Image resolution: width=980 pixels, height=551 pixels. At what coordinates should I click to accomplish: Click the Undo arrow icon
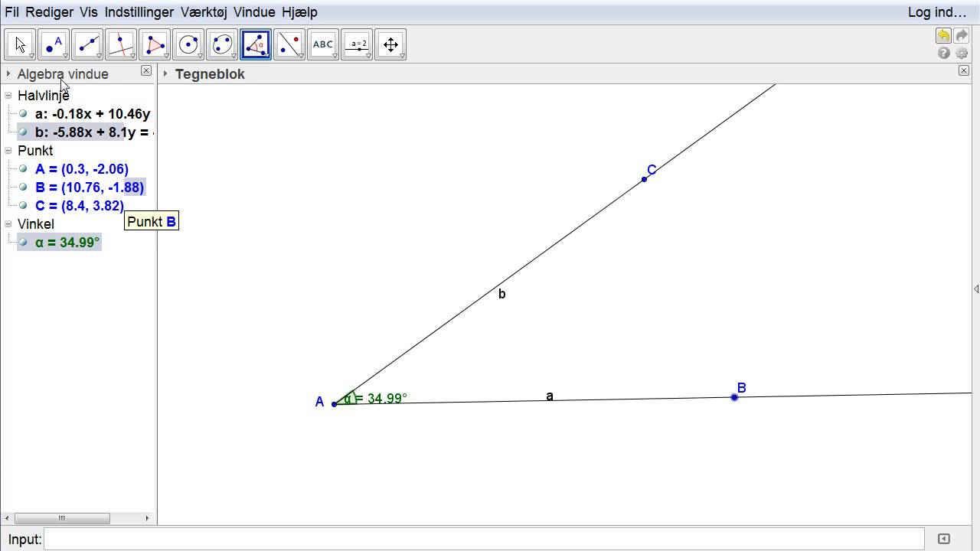943,36
